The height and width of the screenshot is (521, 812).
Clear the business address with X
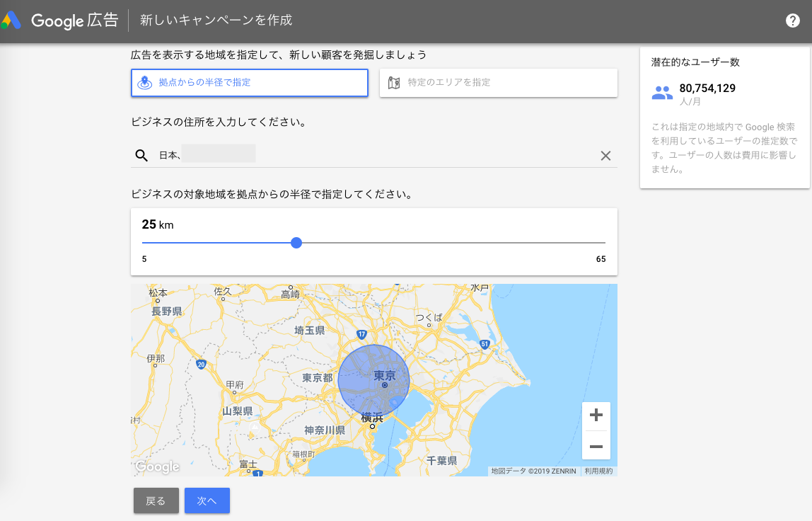coord(605,156)
